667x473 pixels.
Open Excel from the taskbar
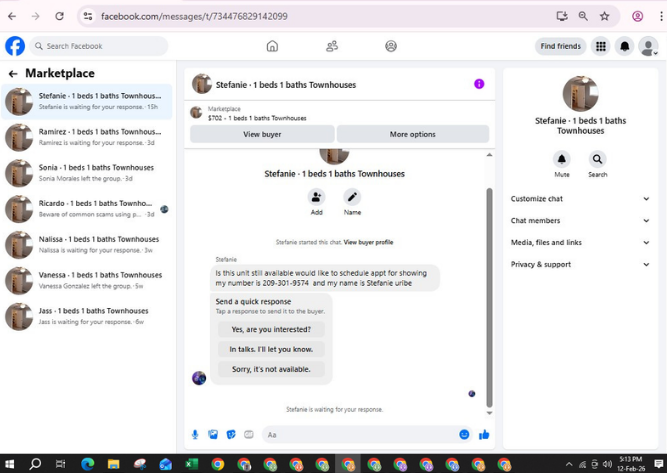point(191,464)
